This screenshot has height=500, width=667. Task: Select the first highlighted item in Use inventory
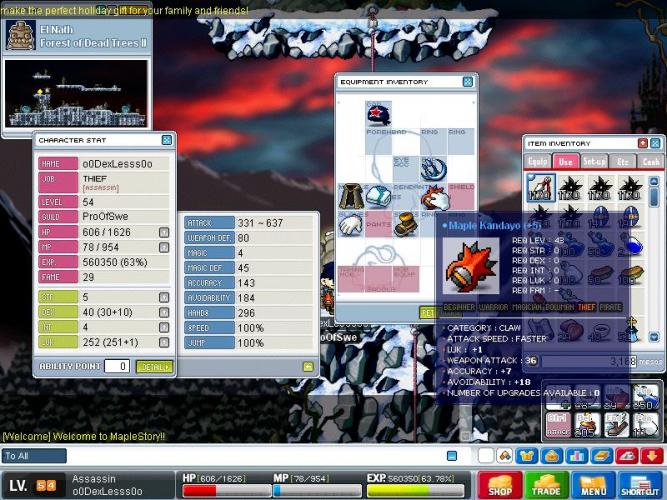[540, 187]
